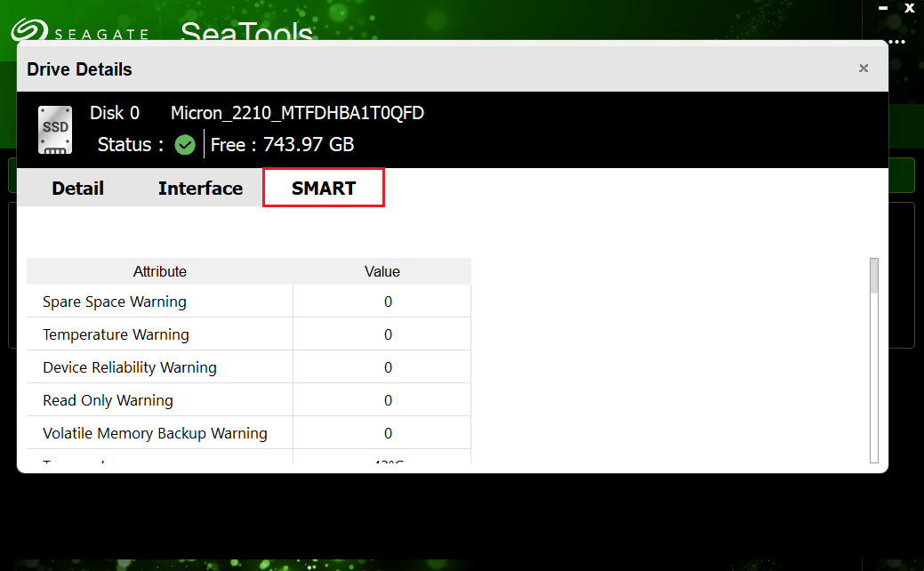Screen dimensions: 924x571
Task: Click the Micron drive model name
Action: point(298,113)
